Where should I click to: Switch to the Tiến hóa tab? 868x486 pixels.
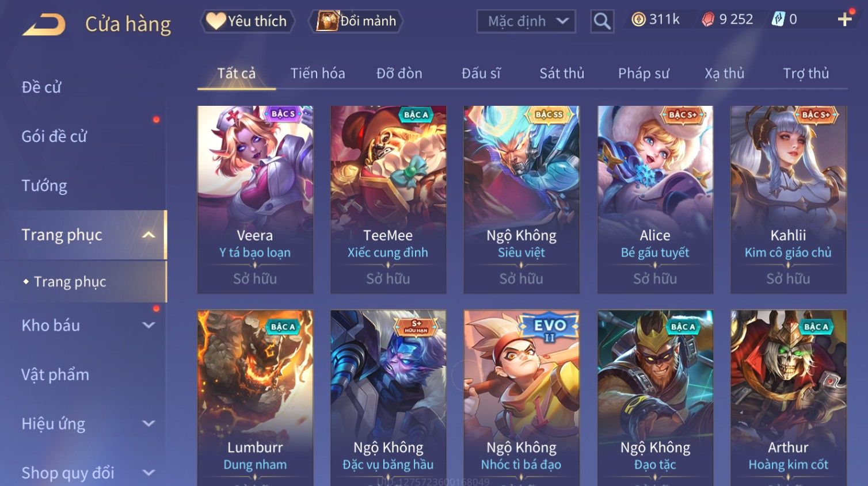[318, 74]
